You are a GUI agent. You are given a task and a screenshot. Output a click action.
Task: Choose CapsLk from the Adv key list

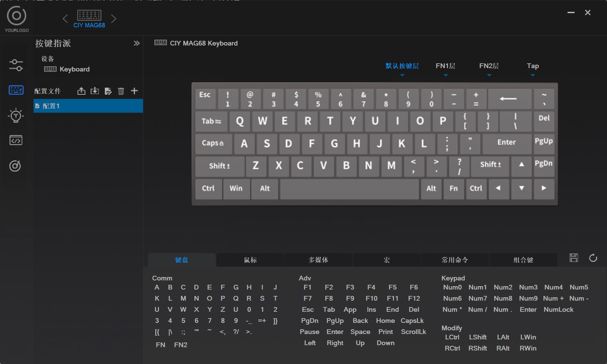pos(412,321)
